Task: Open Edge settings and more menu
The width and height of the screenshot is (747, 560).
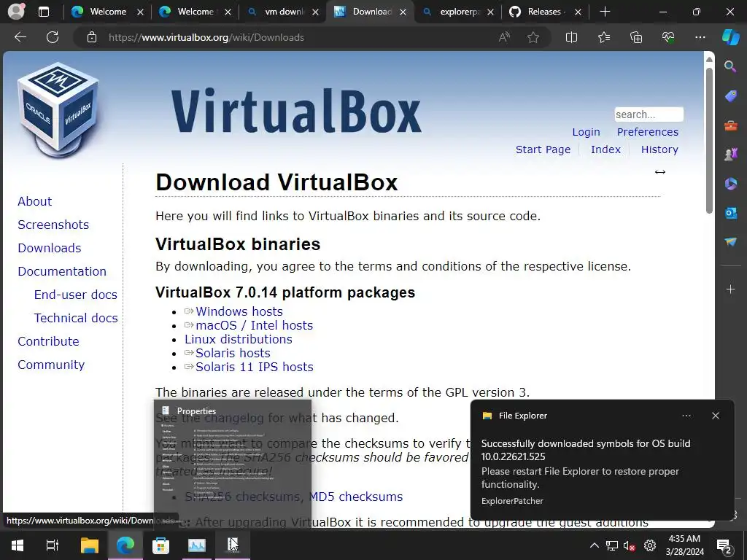Action: click(700, 37)
